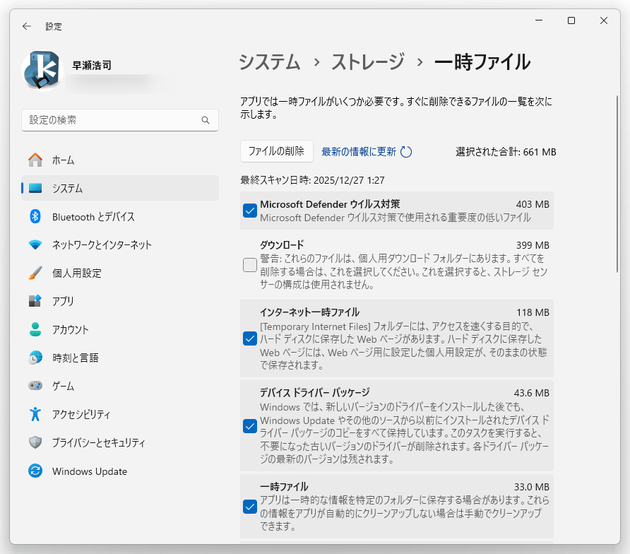Open プライバシーとセキュリティ settings

120,442
